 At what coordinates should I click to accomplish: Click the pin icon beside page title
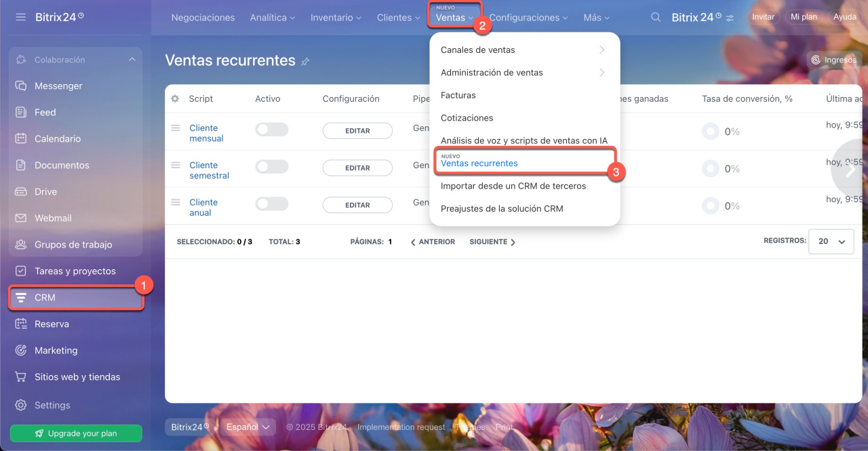305,62
